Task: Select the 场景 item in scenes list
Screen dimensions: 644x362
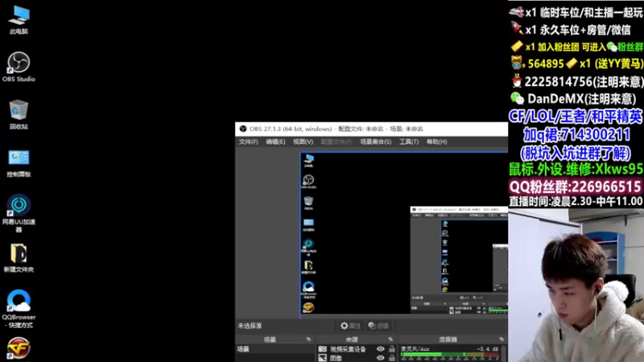Action: [275, 349]
